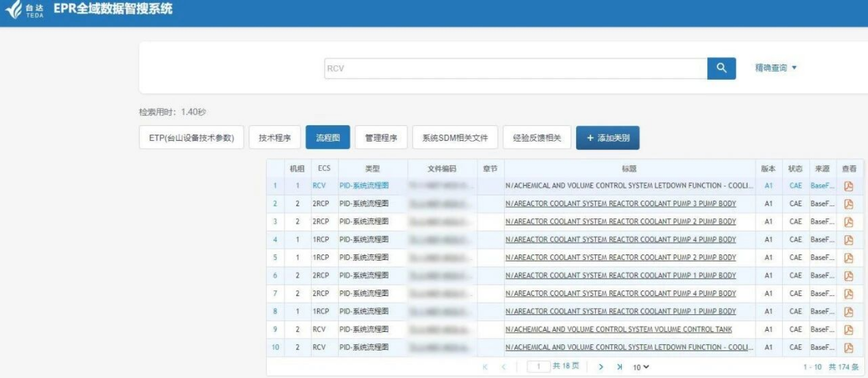Click the 章节 column header

[x=491, y=169]
